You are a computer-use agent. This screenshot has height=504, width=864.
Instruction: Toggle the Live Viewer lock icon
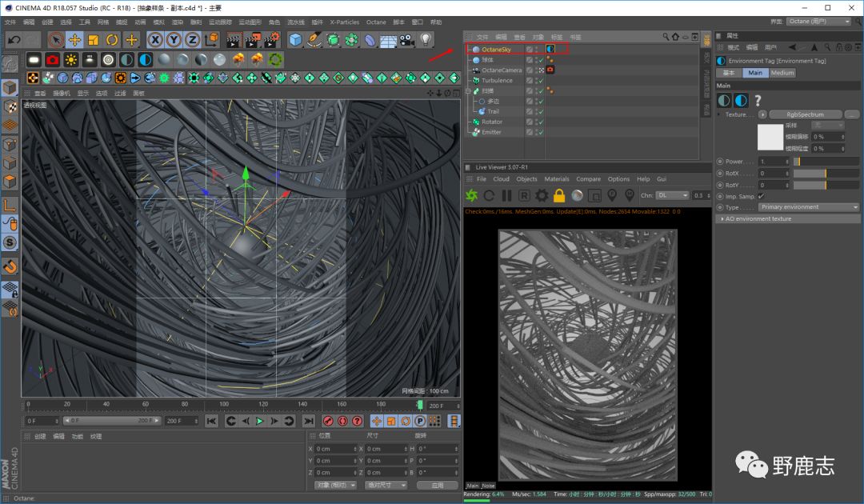coord(558,195)
